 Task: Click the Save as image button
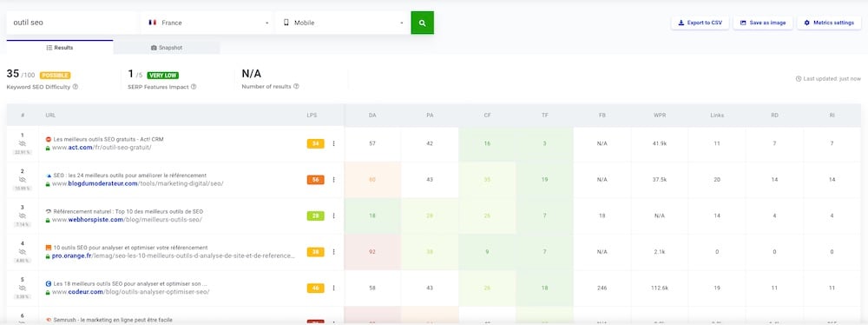click(763, 23)
